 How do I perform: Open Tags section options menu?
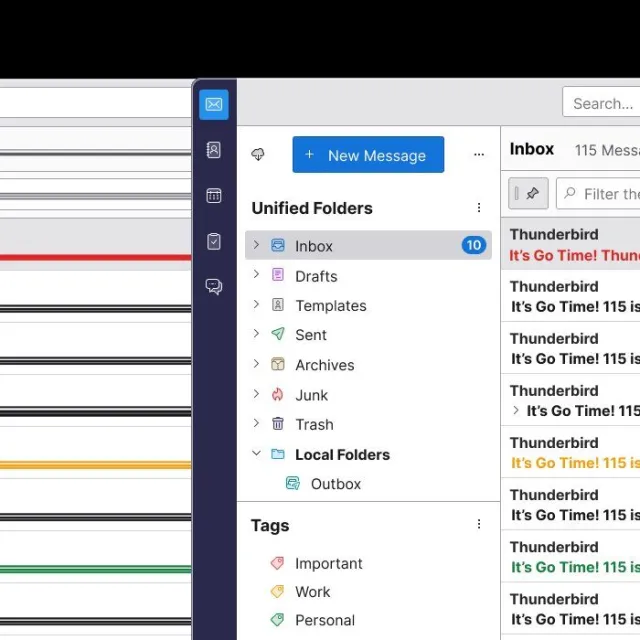(479, 524)
